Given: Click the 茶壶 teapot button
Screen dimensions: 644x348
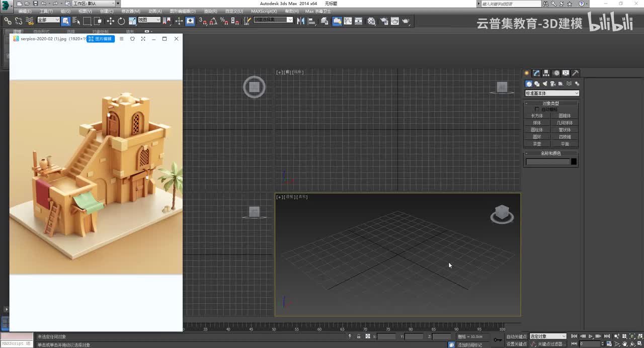Looking at the screenshot, I should [x=537, y=144].
